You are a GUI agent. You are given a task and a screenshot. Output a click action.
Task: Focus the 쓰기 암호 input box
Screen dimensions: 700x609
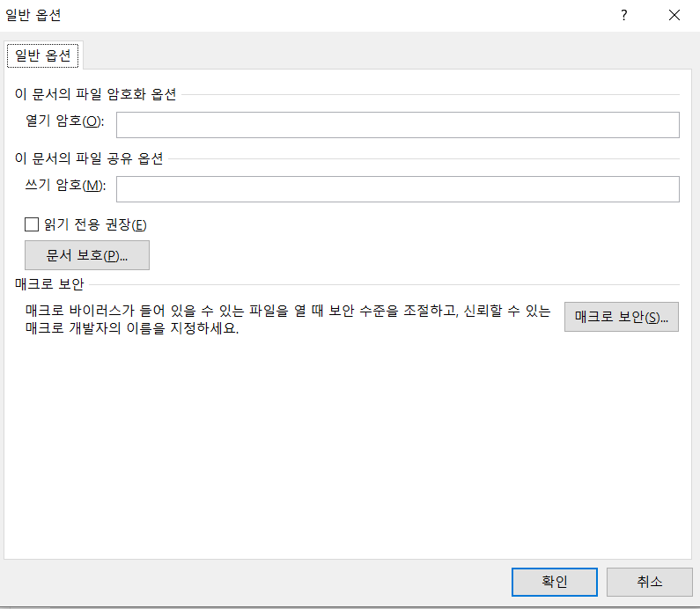coord(398,189)
